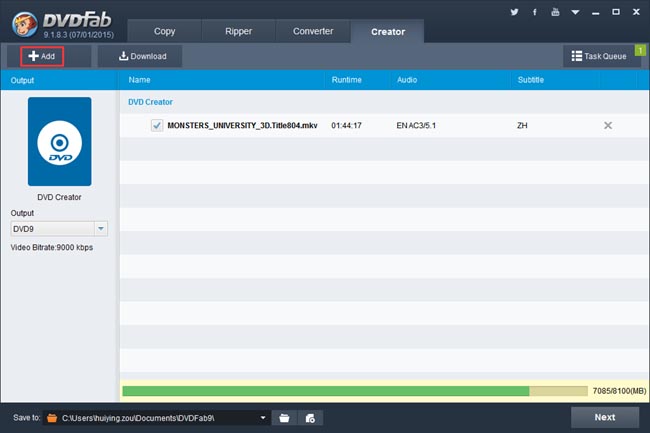Switch to the Converter tab
This screenshot has height=433, width=650.
[x=313, y=31]
